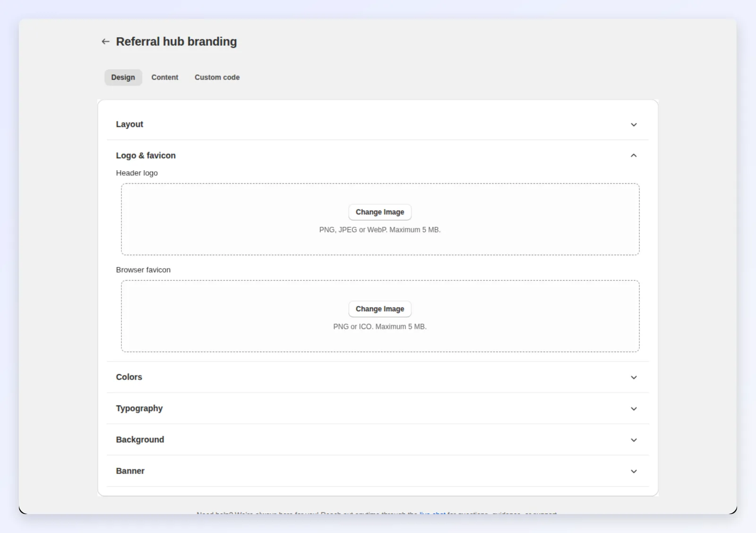Screen dimensions: 756x533
Task: Select the Custom code tab
Action: pyautogui.click(x=217, y=77)
